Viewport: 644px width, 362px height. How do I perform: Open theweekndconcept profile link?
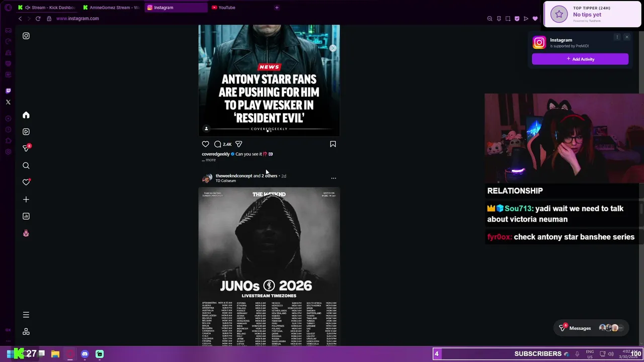tap(234, 176)
